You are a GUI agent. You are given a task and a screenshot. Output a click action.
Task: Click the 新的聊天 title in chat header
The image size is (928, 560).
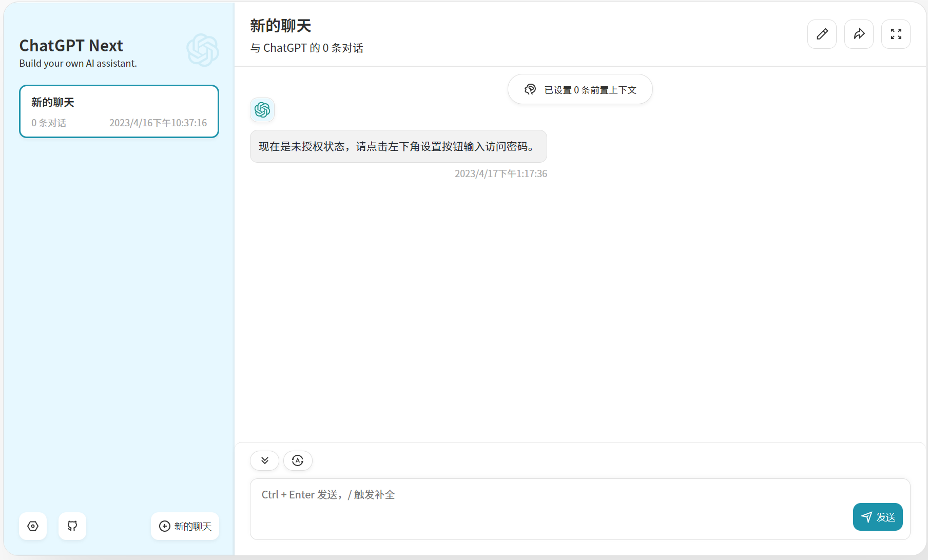(x=281, y=26)
